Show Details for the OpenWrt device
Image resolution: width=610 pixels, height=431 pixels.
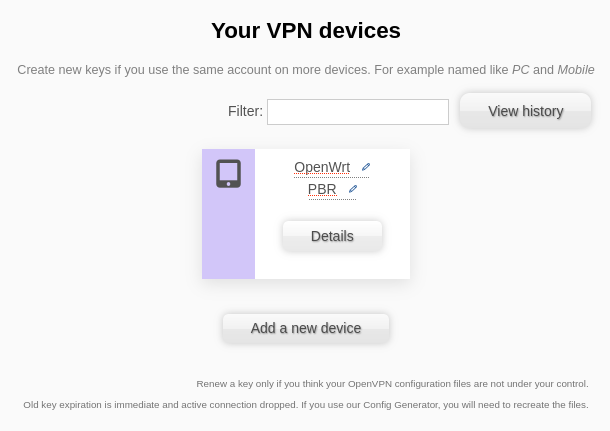332,236
